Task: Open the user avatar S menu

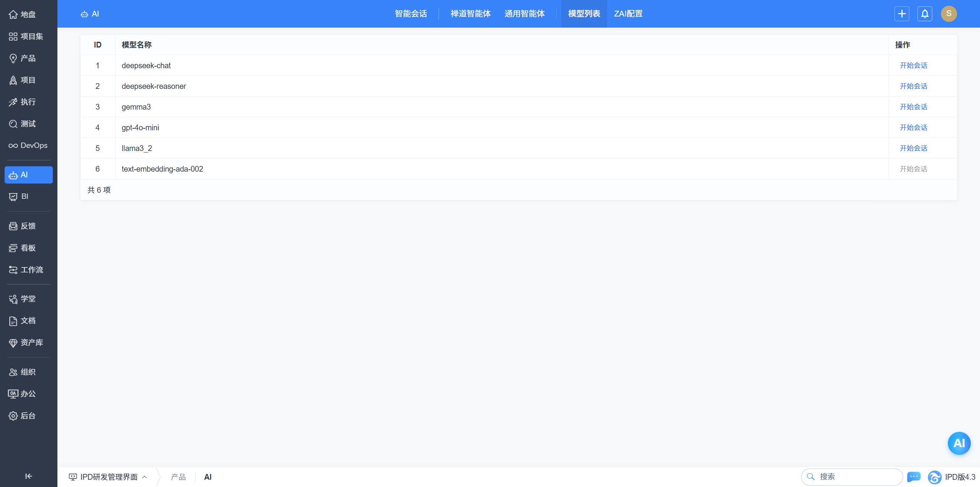Action: (x=949, y=14)
